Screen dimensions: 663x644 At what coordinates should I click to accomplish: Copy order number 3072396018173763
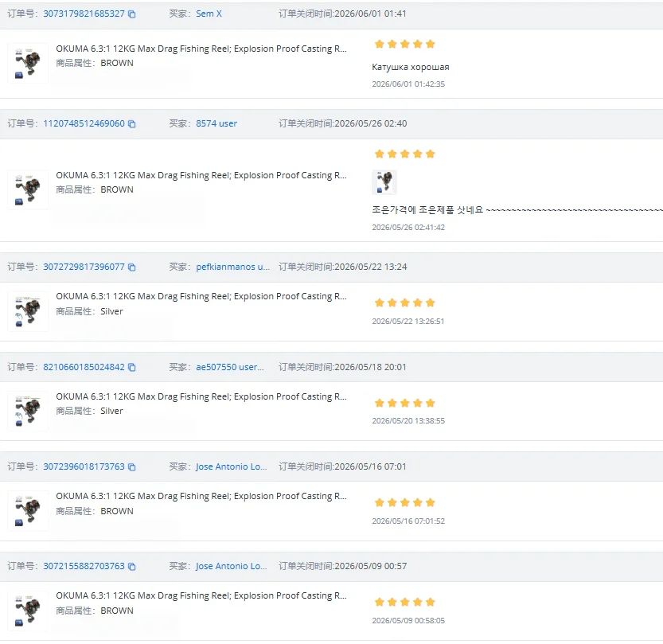132,466
